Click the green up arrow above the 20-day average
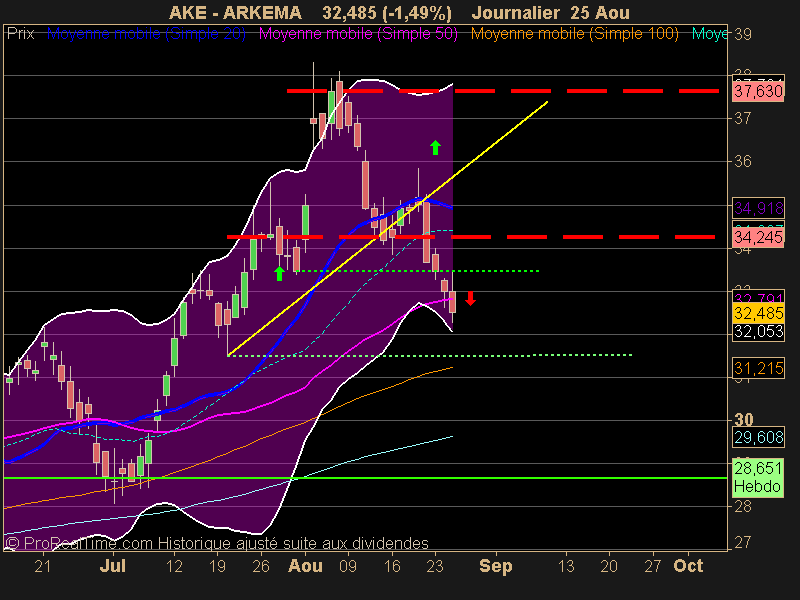 tap(435, 147)
